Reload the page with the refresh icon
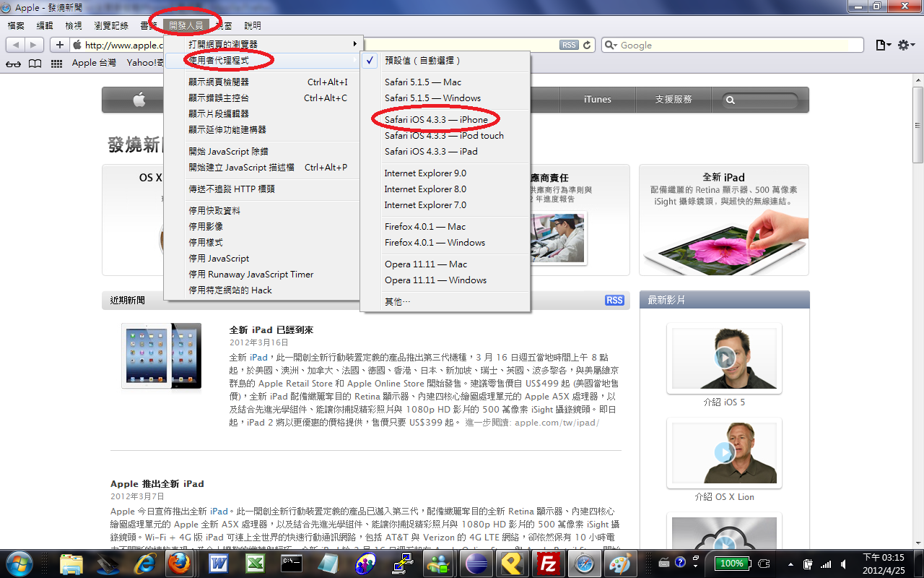 (x=588, y=45)
